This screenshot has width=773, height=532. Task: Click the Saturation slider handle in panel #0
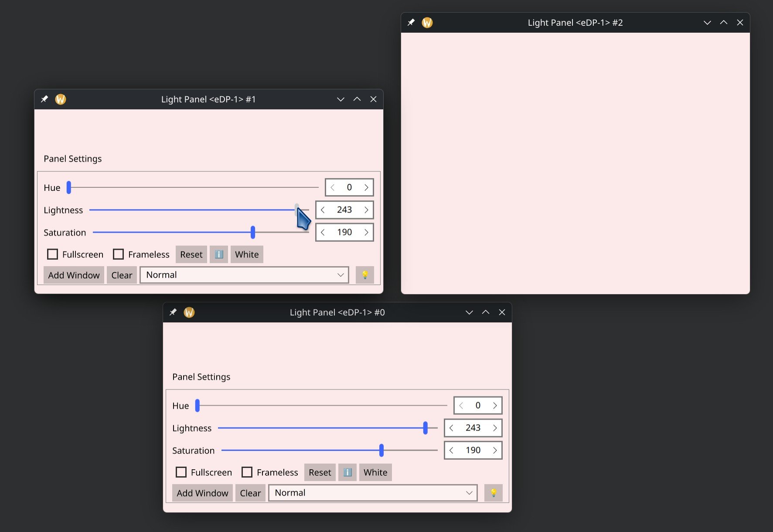[x=381, y=450]
